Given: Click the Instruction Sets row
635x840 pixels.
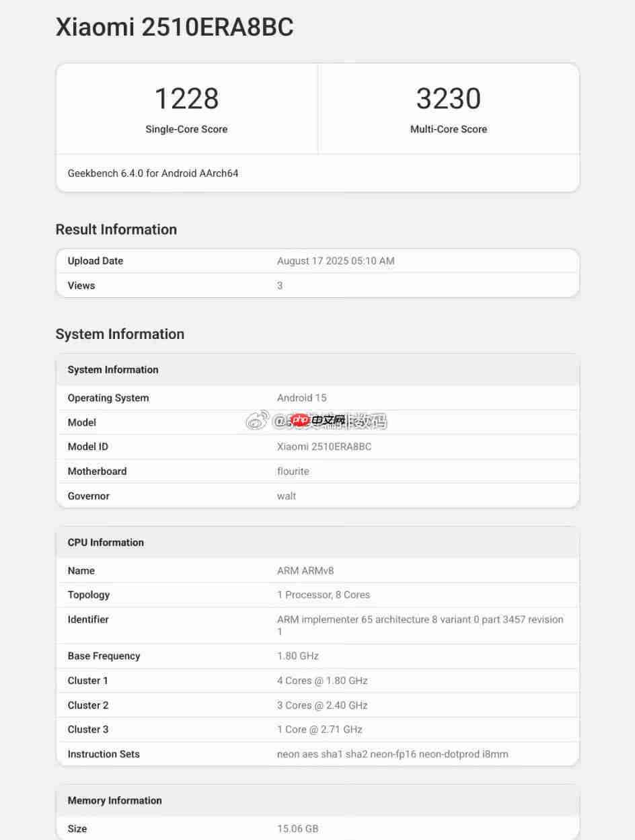Looking at the screenshot, I should 316,754.
